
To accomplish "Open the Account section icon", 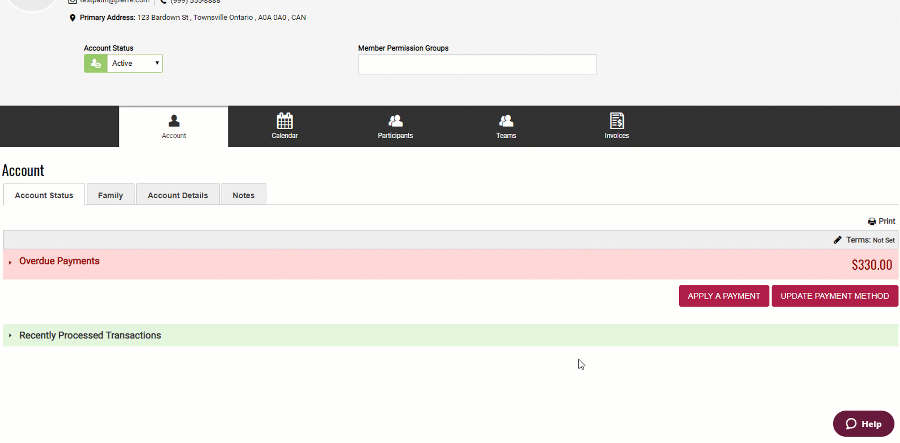I will pyautogui.click(x=173, y=121).
